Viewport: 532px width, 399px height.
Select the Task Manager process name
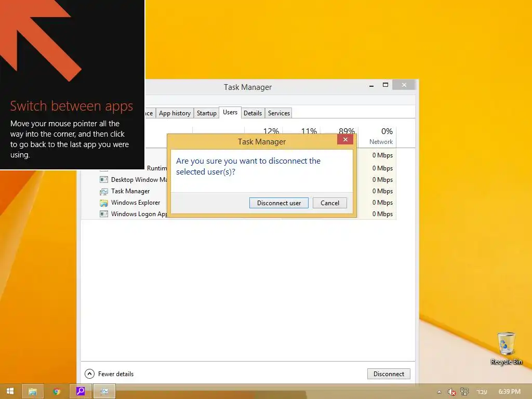coord(130,191)
